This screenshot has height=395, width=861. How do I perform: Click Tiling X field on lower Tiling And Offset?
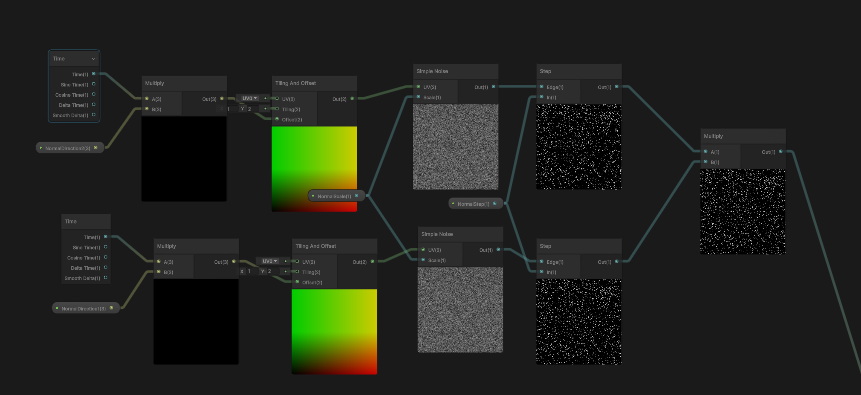[x=251, y=271]
